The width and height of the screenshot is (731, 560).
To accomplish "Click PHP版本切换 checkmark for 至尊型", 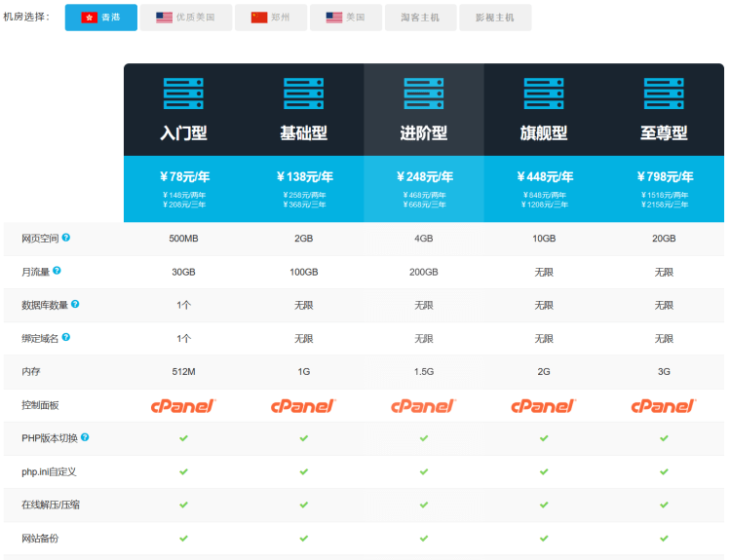I will click(664, 438).
